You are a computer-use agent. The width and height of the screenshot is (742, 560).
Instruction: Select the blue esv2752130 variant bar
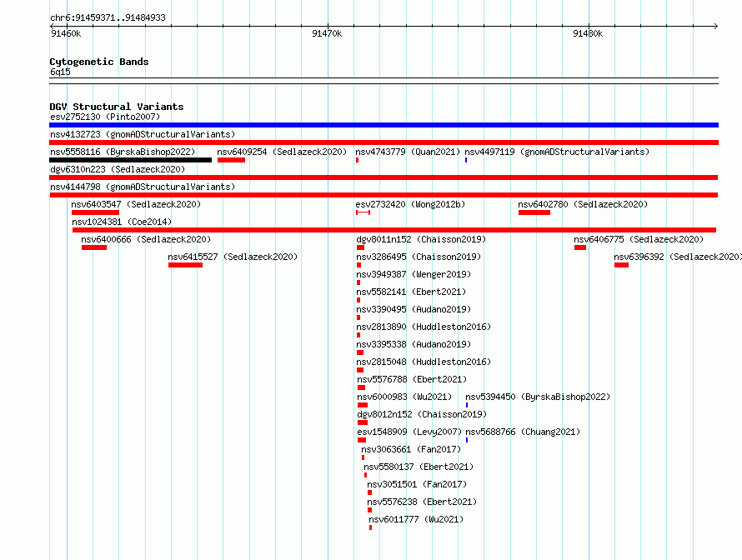384,125
